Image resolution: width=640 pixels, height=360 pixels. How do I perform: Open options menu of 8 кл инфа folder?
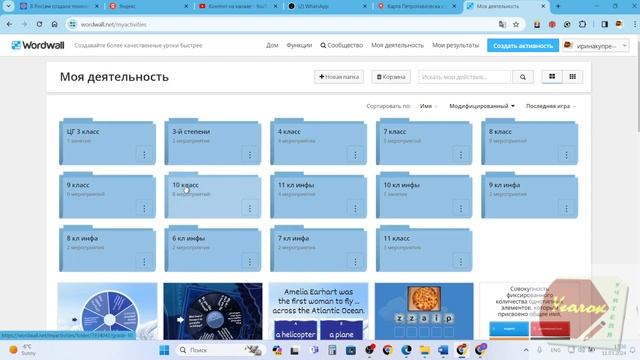pos(144,262)
